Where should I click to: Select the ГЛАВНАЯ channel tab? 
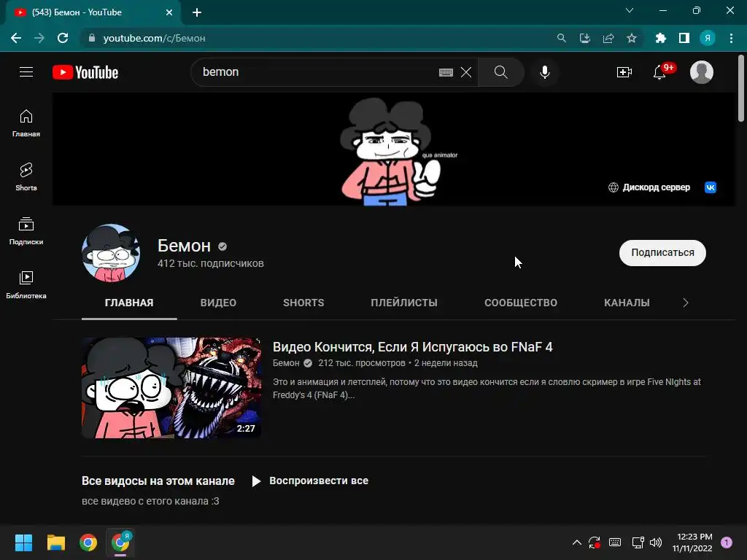[x=129, y=303]
